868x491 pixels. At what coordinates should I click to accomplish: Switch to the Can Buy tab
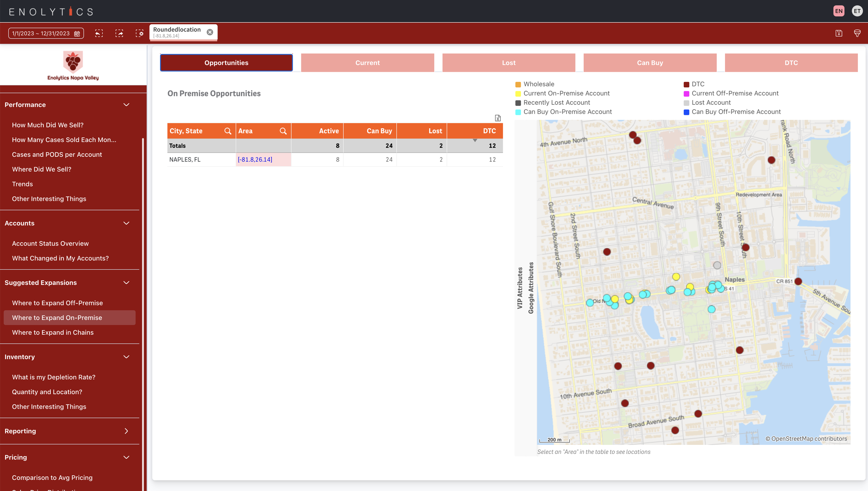[x=650, y=63]
